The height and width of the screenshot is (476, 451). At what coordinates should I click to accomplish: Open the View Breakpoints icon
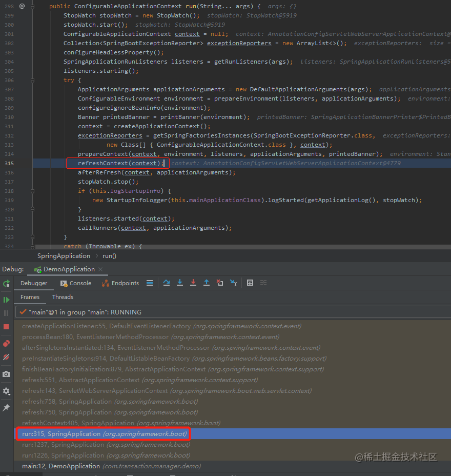pyautogui.click(x=6, y=344)
